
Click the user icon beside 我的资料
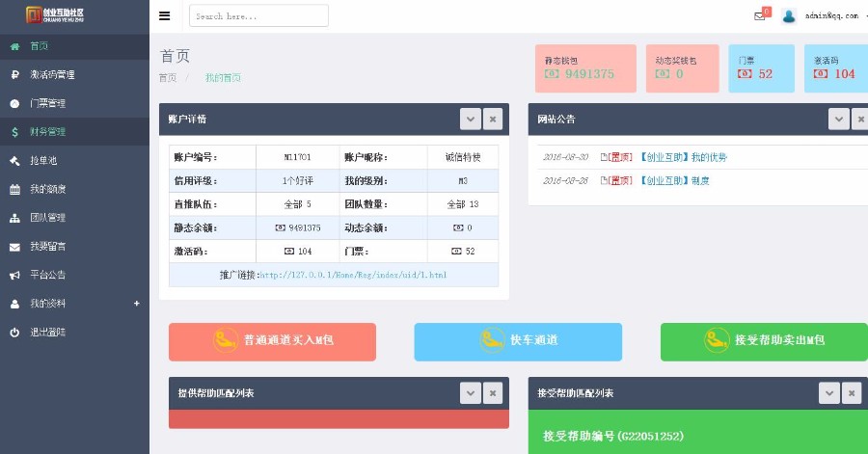[x=14, y=304]
